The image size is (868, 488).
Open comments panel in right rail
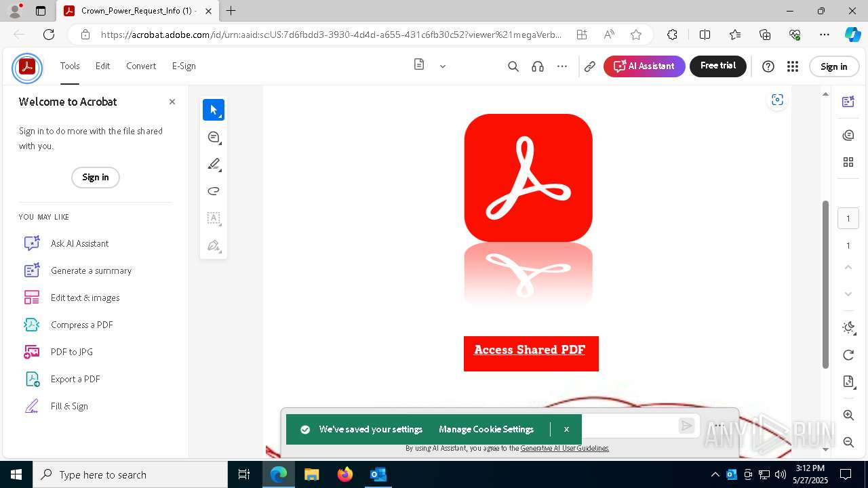[x=848, y=136]
